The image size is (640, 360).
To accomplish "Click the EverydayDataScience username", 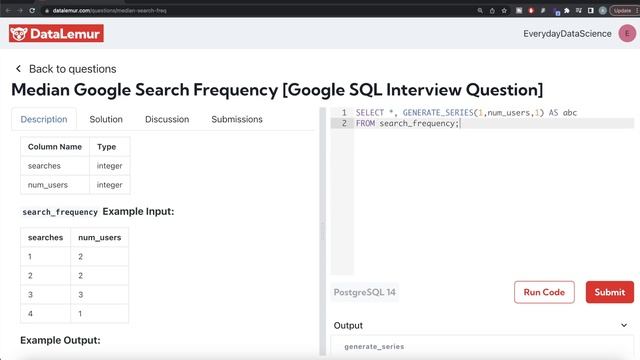I will [567, 33].
